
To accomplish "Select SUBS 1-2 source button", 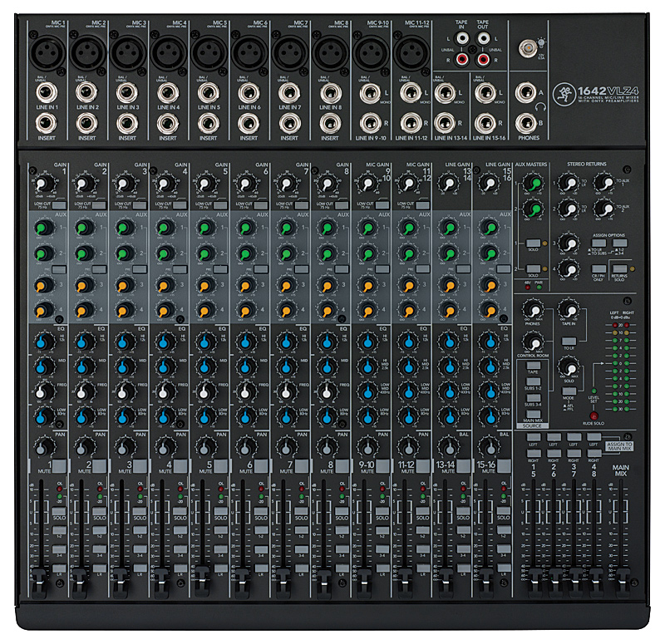I will point(533,381).
